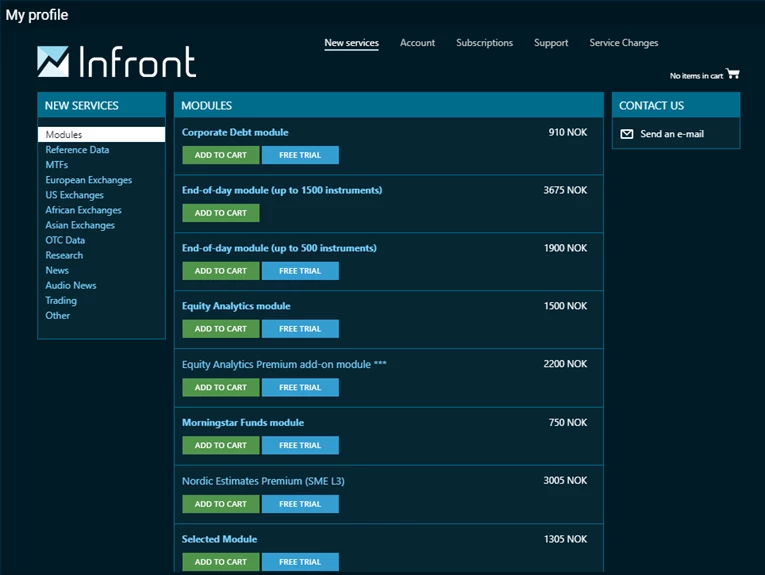
Task: Click the My profile heading
Action: coord(37,15)
